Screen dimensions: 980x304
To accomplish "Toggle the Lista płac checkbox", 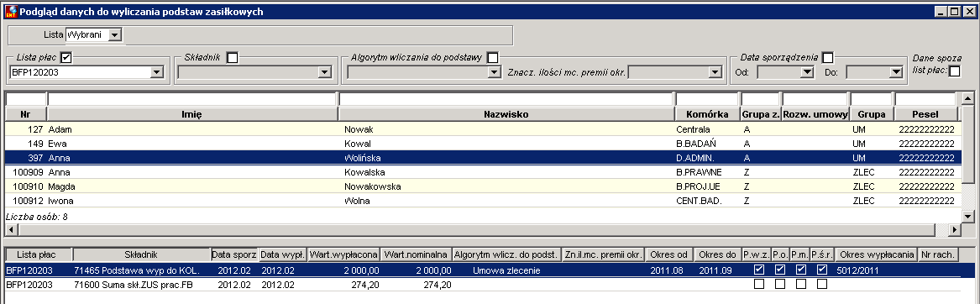I will pyautogui.click(x=67, y=58).
